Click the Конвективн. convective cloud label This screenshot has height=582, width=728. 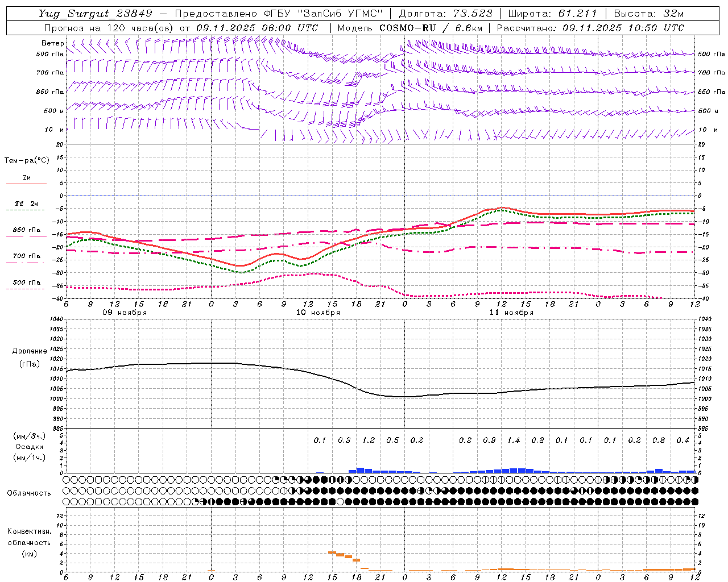click(x=29, y=531)
